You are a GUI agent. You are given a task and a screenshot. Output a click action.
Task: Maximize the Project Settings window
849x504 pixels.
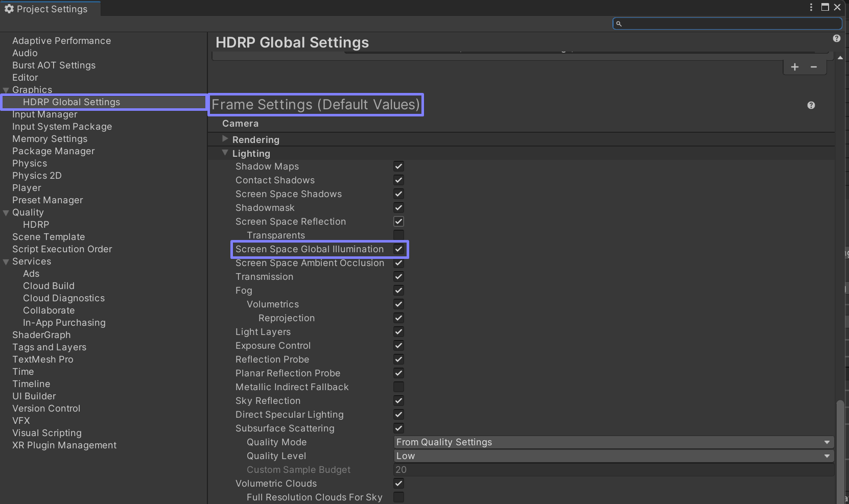click(x=824, y=7)
